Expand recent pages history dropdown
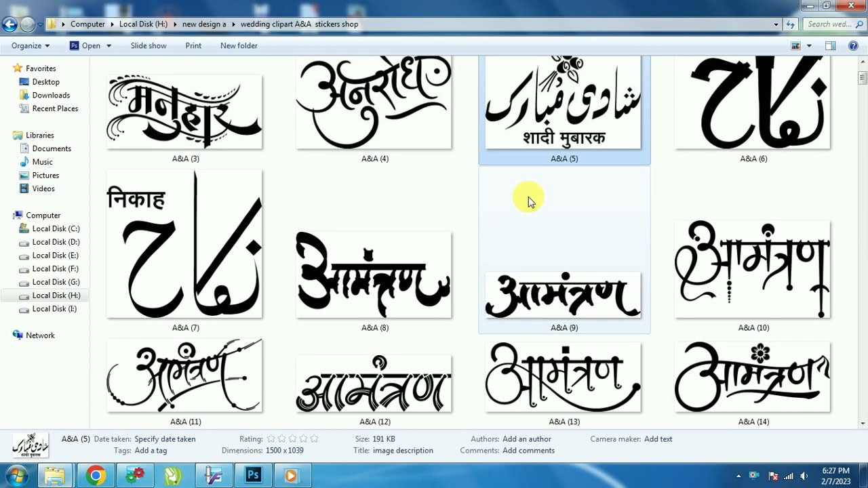The height and width of the screenshot is (488, 868). point(40,25)
